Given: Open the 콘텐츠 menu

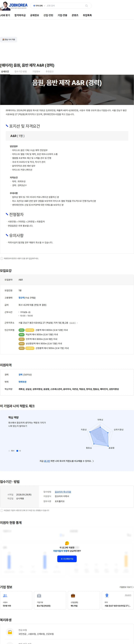Looking at the screenshot, I should click(x=75, y=15).
